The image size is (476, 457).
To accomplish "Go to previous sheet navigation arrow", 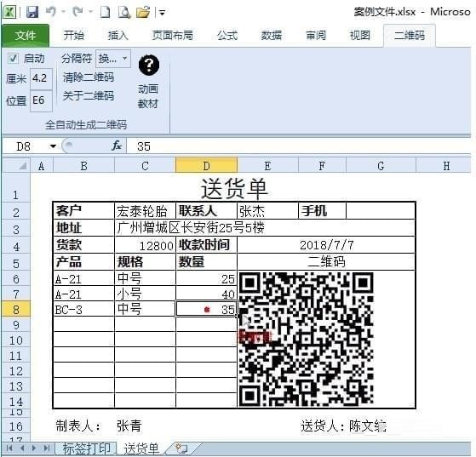I will 22,448.
